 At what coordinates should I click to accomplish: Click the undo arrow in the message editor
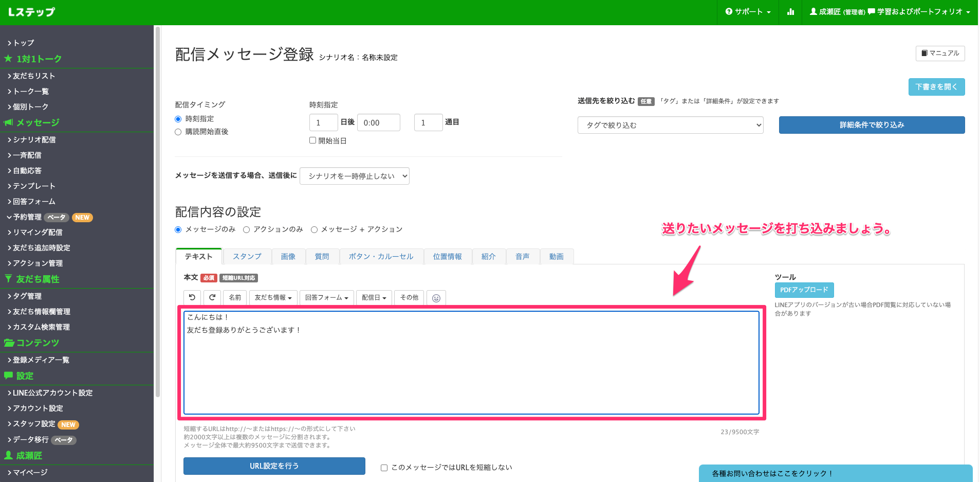click(x=192, y=297)
